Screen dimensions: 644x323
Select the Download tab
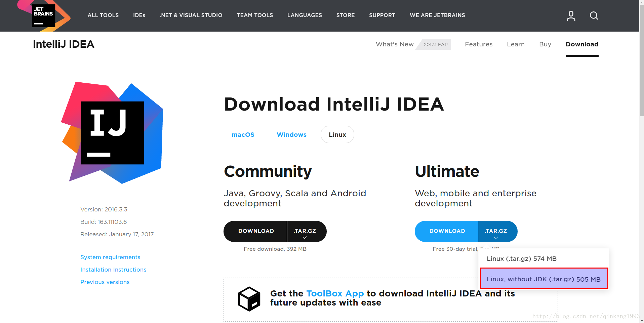[582, 44]
